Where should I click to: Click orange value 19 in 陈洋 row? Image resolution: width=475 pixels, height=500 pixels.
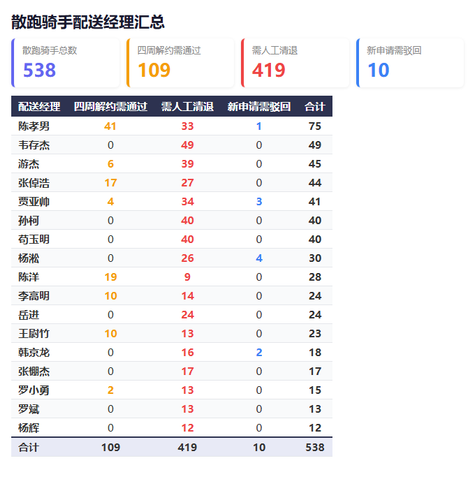(111, 277)
